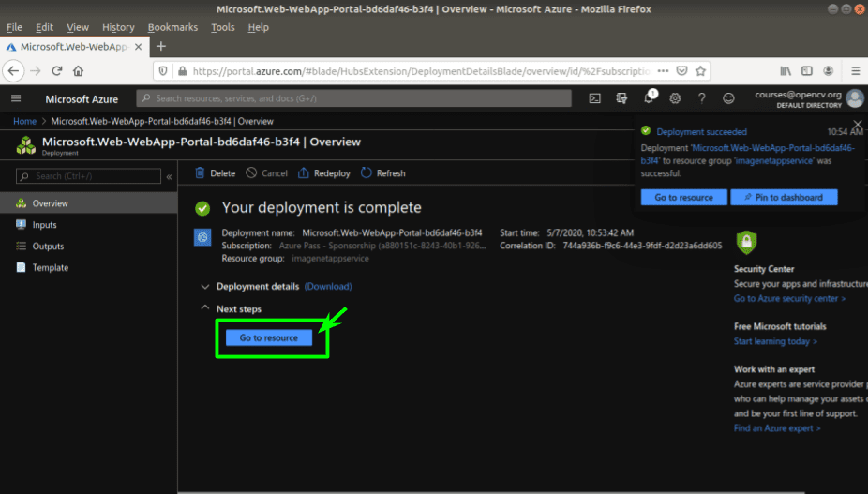
Task: Open the Help question mark icon
Action: tap(701, 98)
